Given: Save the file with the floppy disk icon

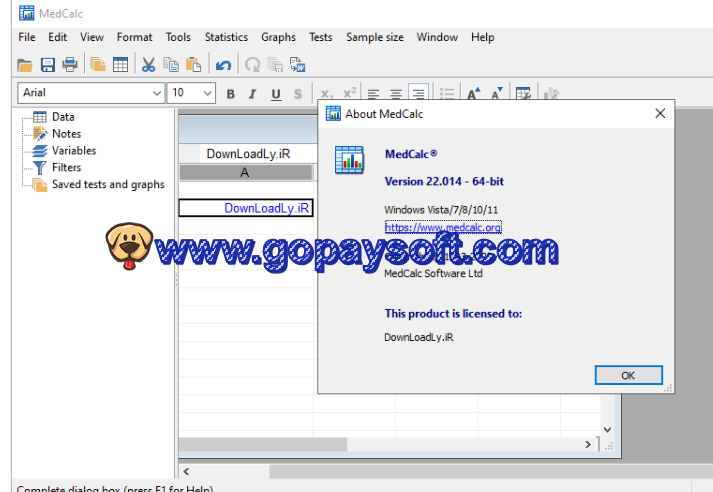Looking at the screenshot, I should tap(48, 65).
